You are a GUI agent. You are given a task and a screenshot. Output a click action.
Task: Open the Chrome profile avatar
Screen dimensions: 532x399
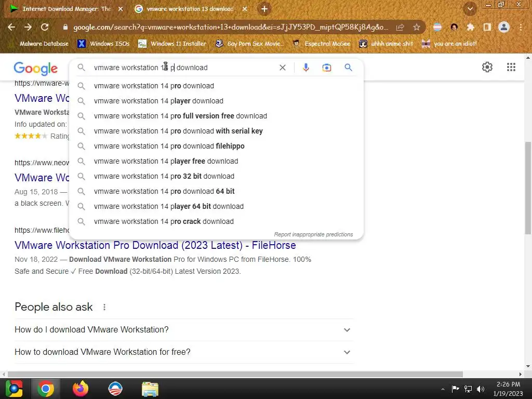click(504, 27)
